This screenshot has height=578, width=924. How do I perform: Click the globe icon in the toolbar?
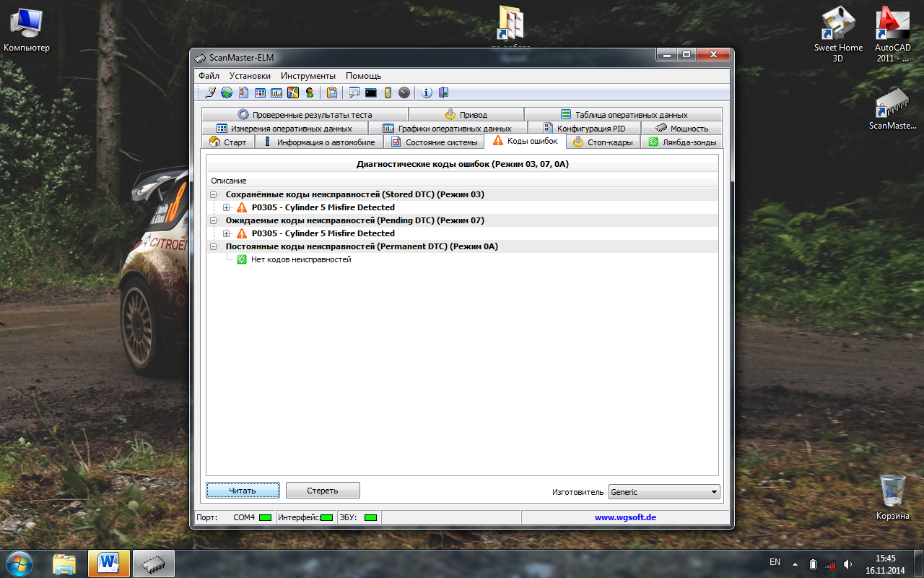pos(227,92)
